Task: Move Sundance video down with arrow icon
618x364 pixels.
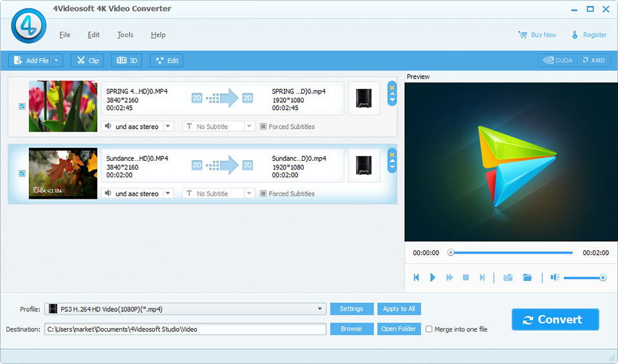Action: (392, 167)
